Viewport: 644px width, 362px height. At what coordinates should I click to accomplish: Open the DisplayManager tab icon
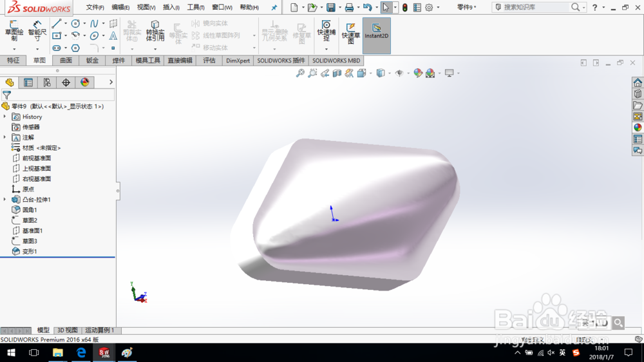coord(84,82)
